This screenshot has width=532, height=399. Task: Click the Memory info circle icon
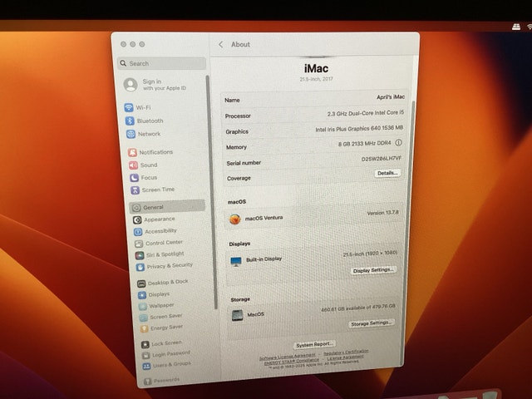399,143
